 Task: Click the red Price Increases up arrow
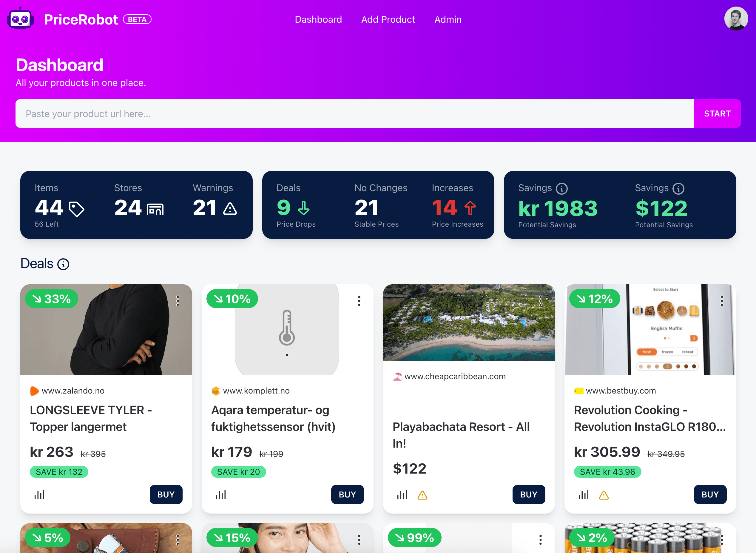(x=470, y=208)
